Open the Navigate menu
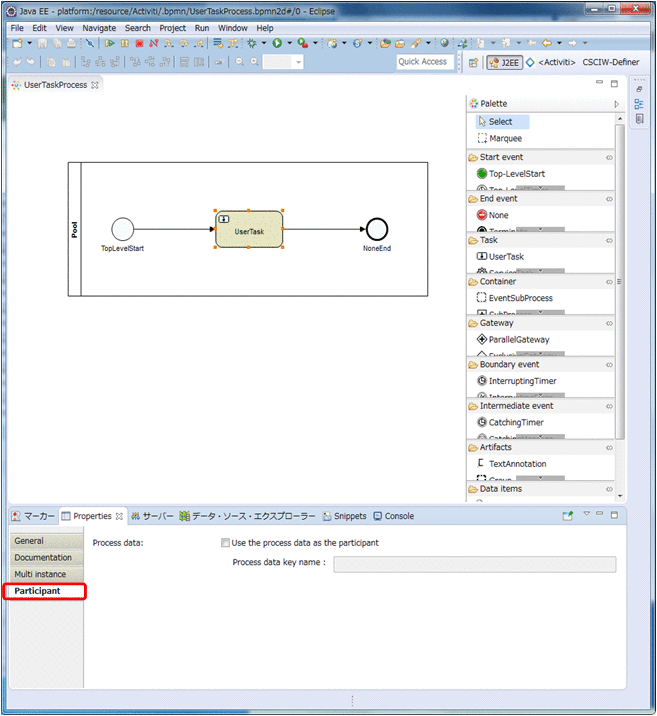The height and width of the screenshot is (716, 657). 99,28
